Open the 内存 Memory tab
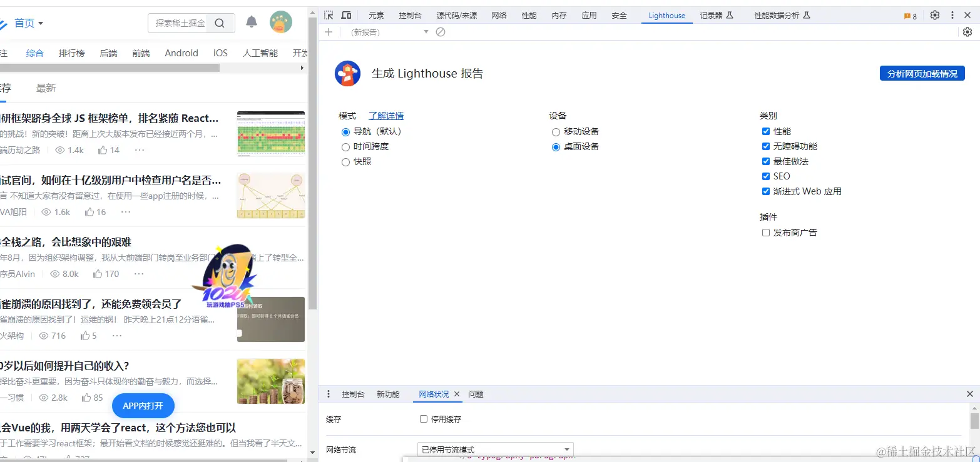980x462 pixels. (x=559, y=16)
